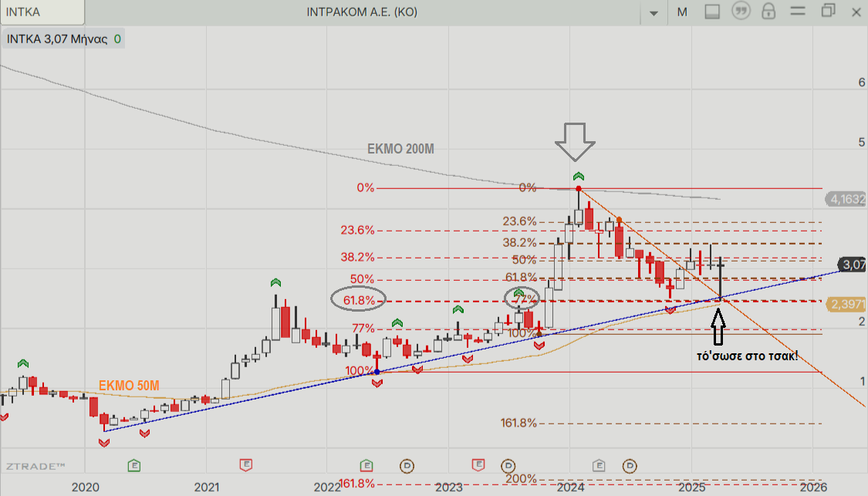Select the EKMO 200M moving average label
868x496 pixels.
400,149
